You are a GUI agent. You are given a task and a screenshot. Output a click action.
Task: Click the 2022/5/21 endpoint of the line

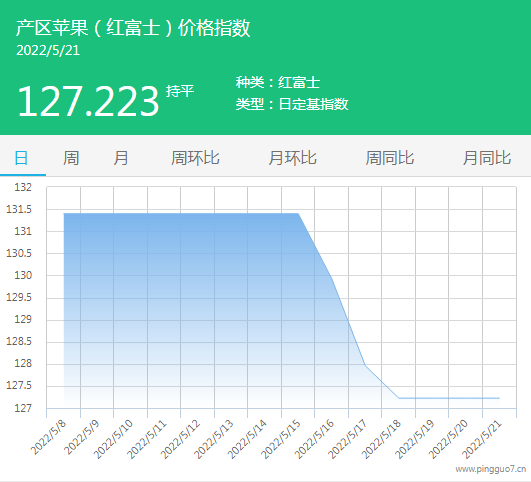[499, 398]
